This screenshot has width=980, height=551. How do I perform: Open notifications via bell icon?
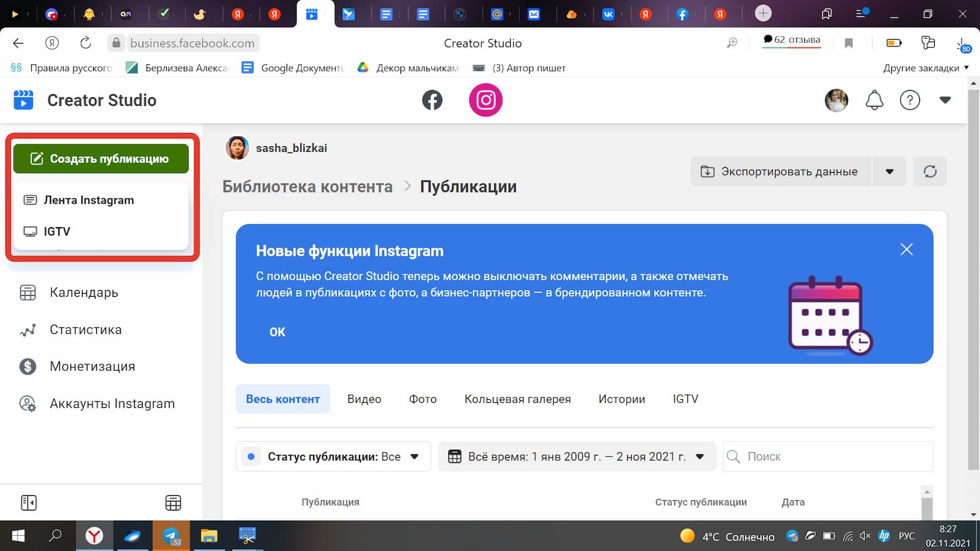tap(874, 100)
